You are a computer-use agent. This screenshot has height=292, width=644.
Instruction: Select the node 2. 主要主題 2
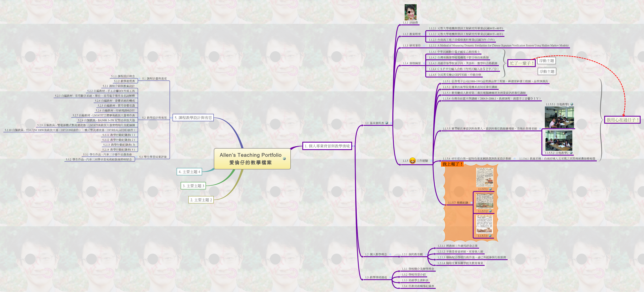[201, 200]
